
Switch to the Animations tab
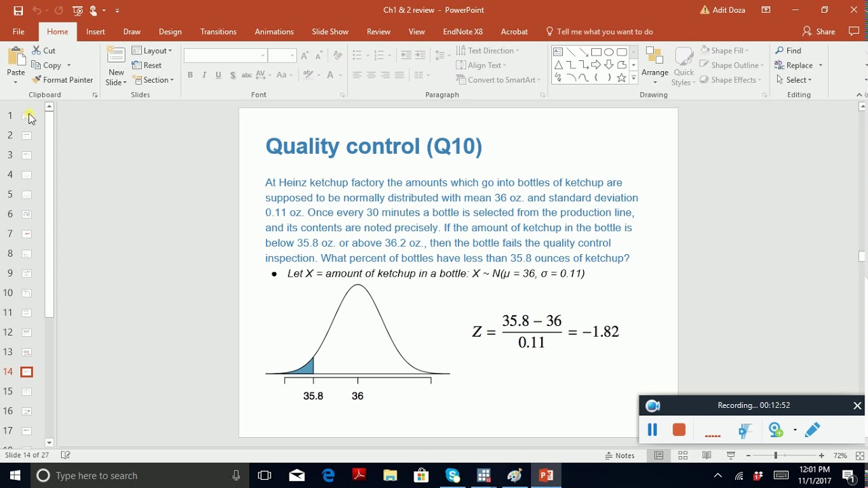274,32
